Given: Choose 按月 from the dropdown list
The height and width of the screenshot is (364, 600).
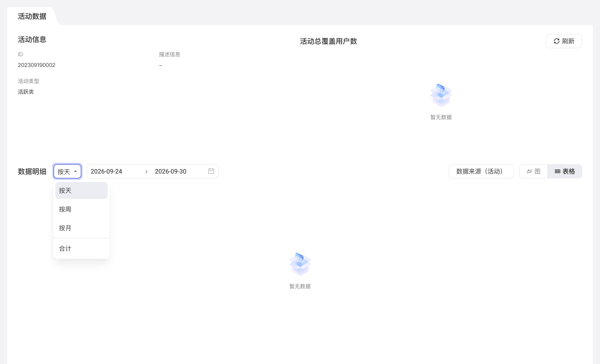Looking at the screenshot, I should (81, 228).
